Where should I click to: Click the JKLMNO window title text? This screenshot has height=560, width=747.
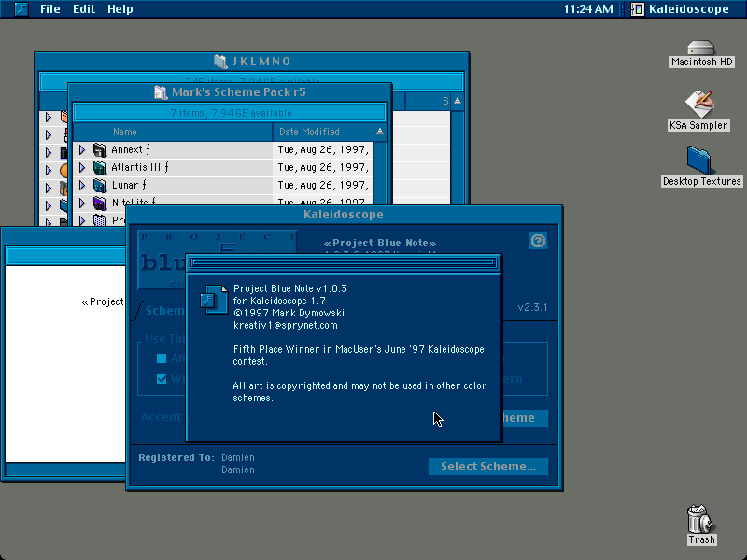[261, 62]
